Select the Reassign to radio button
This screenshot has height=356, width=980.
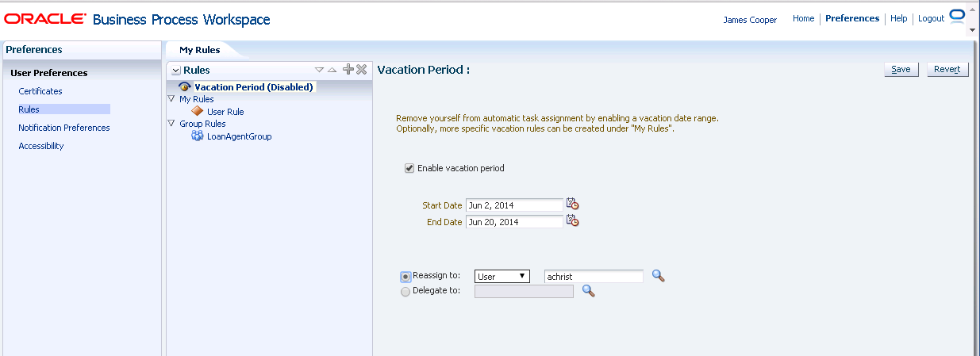(406, 277)
